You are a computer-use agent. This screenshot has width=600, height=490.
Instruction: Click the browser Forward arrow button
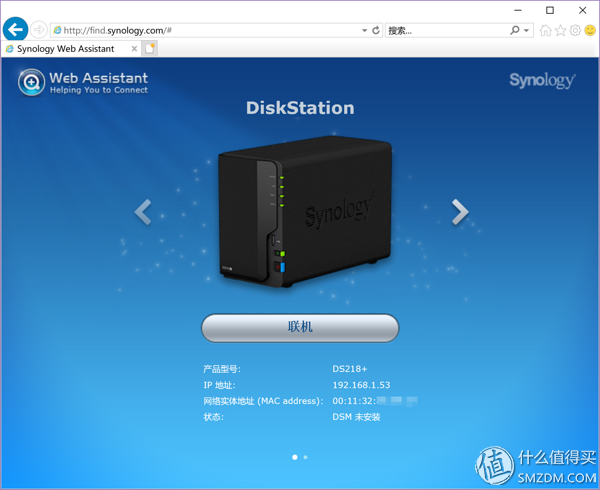[39, 30]
